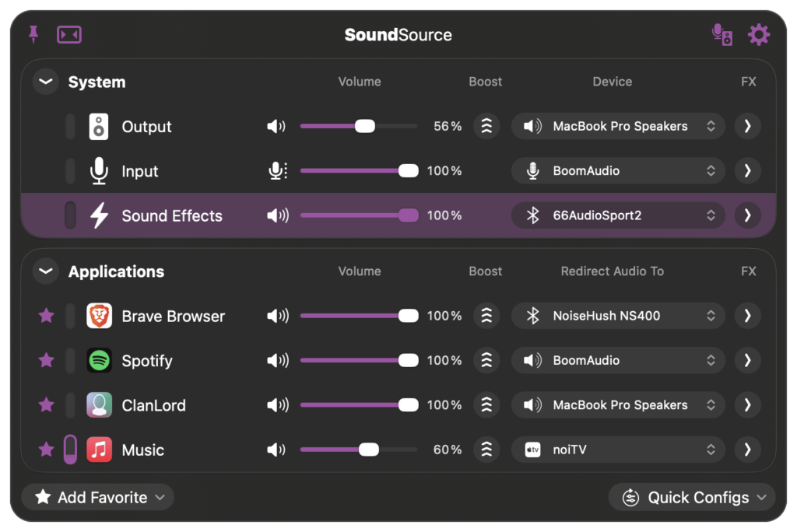
Task: Open the audio devices icon
Action: (722, 35)
